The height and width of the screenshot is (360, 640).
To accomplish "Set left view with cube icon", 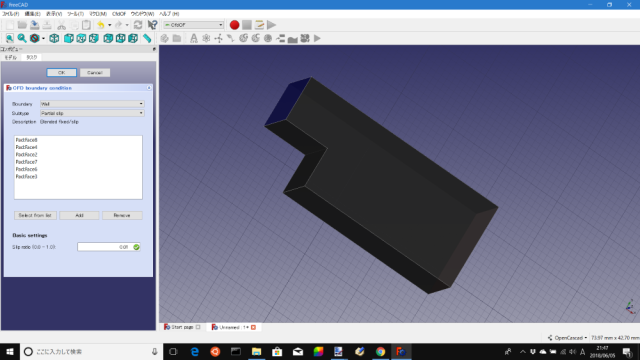I will click(133, 38).
